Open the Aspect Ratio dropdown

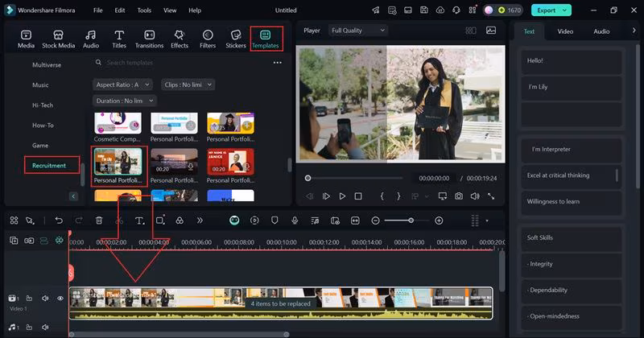click(123, 84)
